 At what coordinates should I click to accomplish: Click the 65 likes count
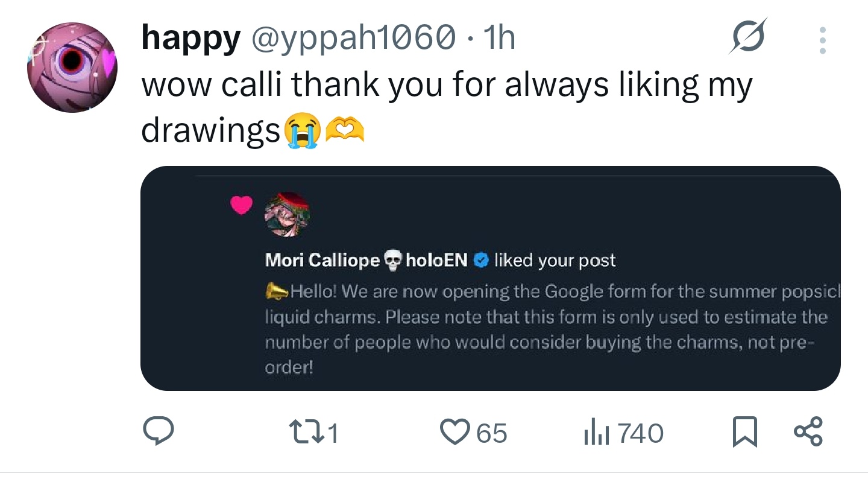[x=492, y=433]
